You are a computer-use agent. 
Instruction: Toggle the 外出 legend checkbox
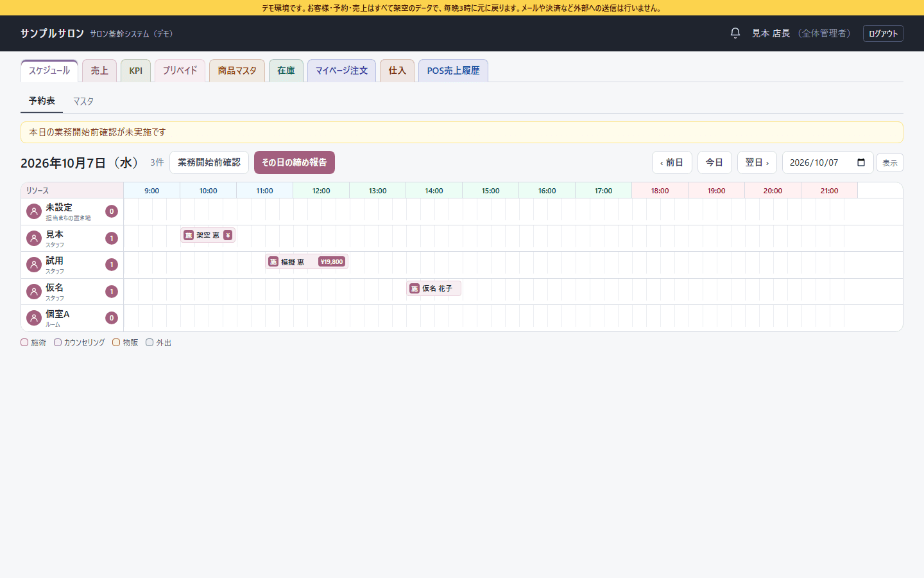[150, 342]
